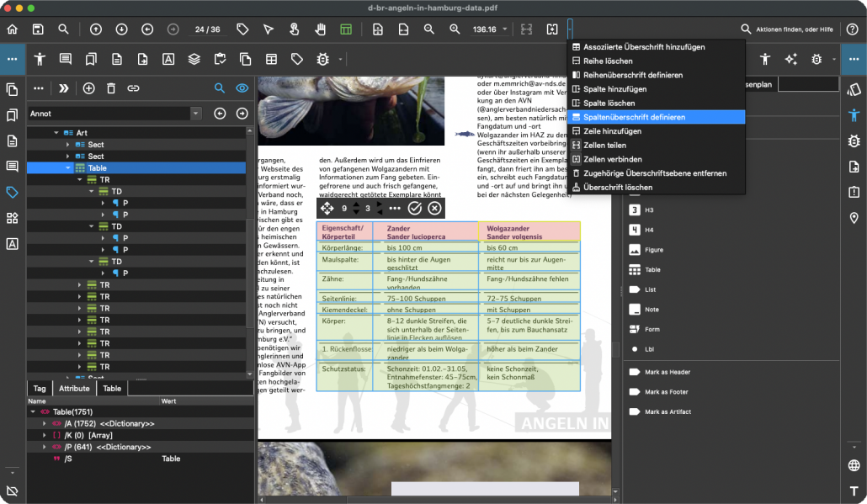The image size is (867, 504).
Task: Increase the row count stepper in the table widget
Action: coord(356,204)
